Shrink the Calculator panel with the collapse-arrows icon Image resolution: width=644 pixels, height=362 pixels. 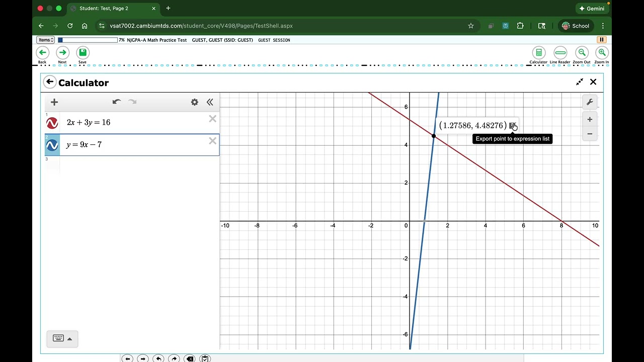[580, 82]
